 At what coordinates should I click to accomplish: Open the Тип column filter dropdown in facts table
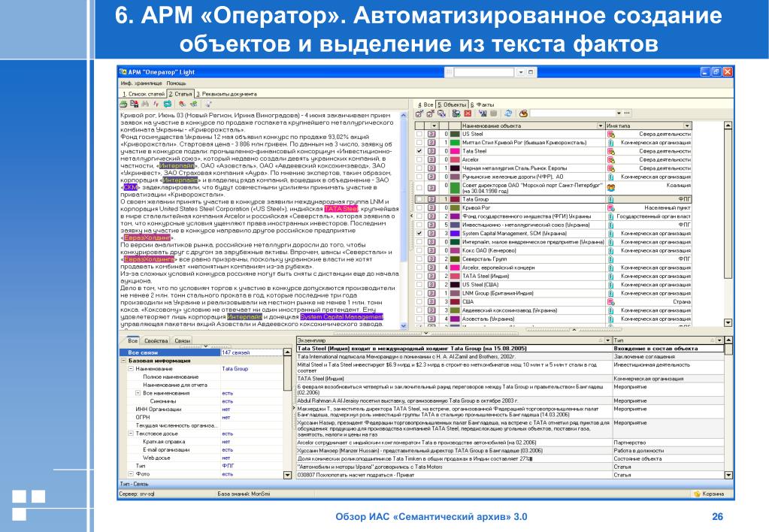pyautogui.click(x=719, y=340)
